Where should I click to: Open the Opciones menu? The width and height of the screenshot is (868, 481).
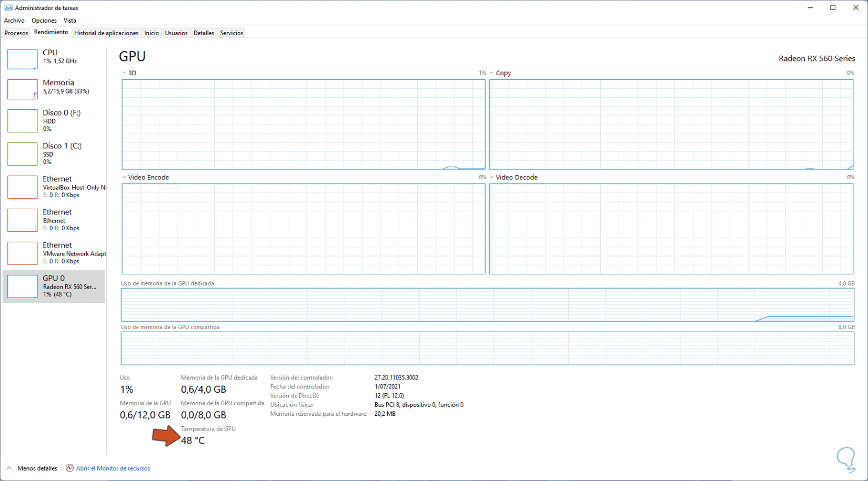(44, 21)
